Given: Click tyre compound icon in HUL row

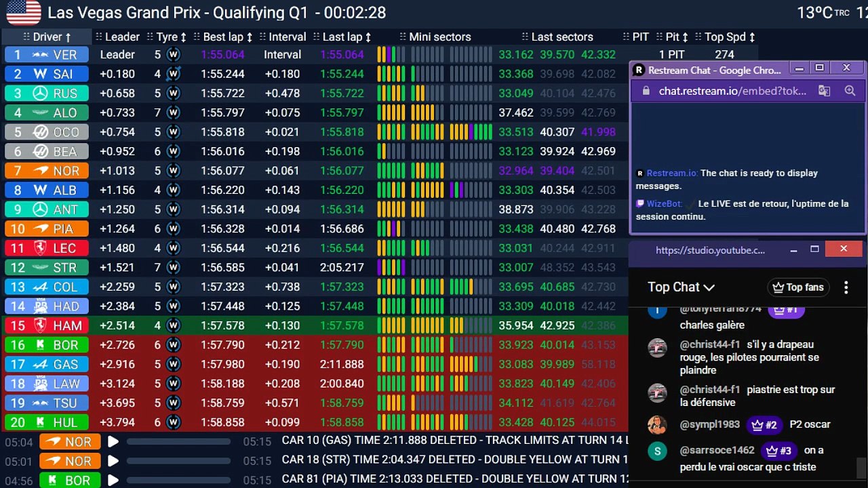Looking at the screenshot, I should click(x=174, y=422).
